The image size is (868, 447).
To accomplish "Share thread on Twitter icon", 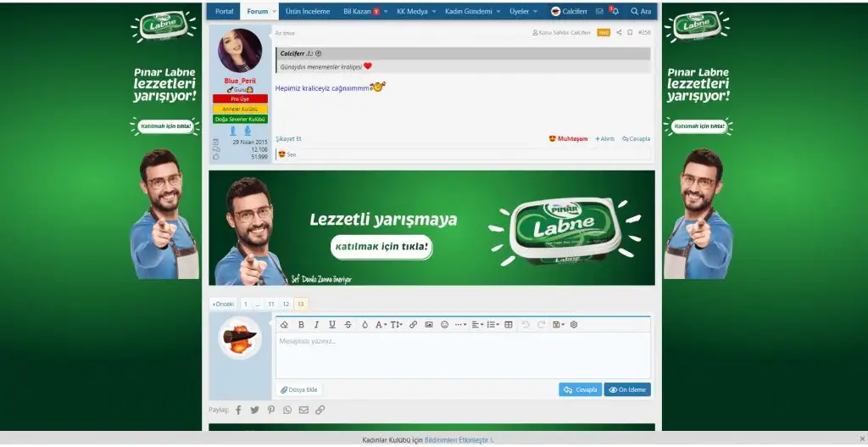I will [x=254, y=411].
